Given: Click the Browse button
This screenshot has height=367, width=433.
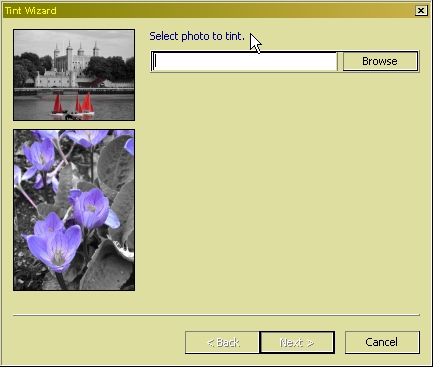Looking at the screenshot, I should [x=380, y=61].
